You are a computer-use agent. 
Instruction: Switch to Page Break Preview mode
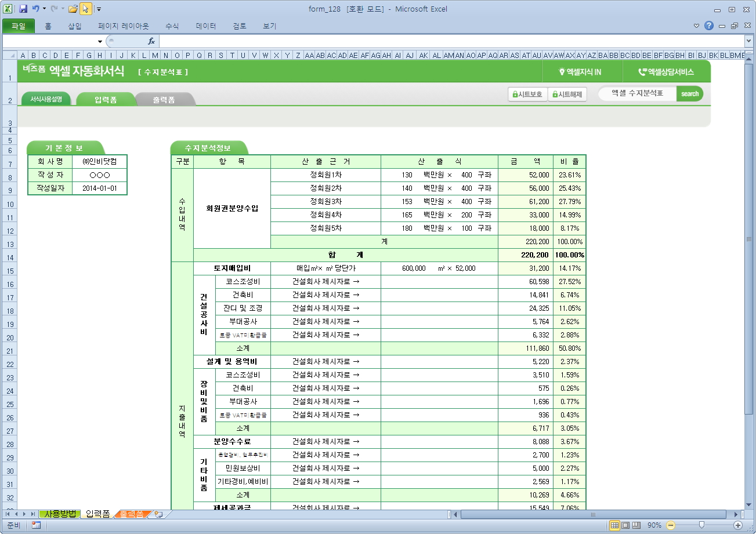[636, 525]
